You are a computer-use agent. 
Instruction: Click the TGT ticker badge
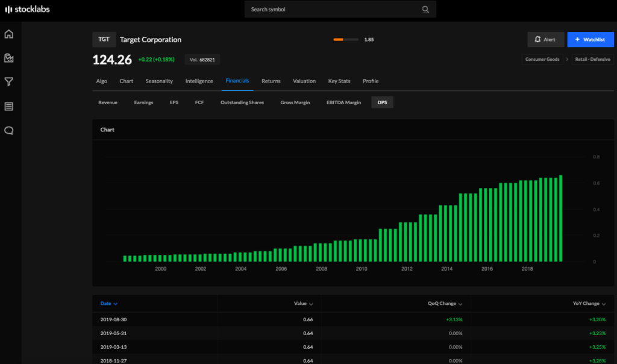[x=104, y=39]
